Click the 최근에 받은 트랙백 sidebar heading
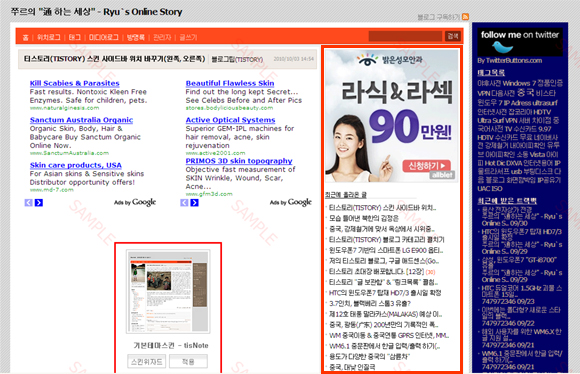 [x=507, y=201]
